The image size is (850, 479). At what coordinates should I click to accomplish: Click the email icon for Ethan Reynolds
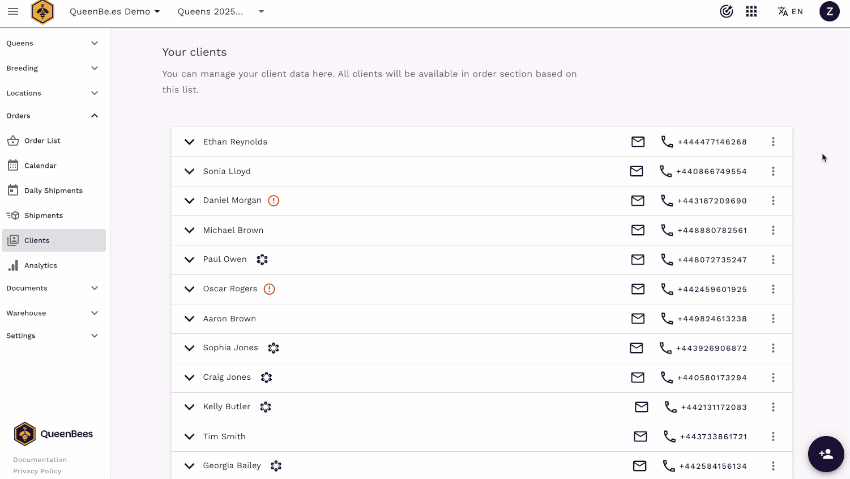637,142
